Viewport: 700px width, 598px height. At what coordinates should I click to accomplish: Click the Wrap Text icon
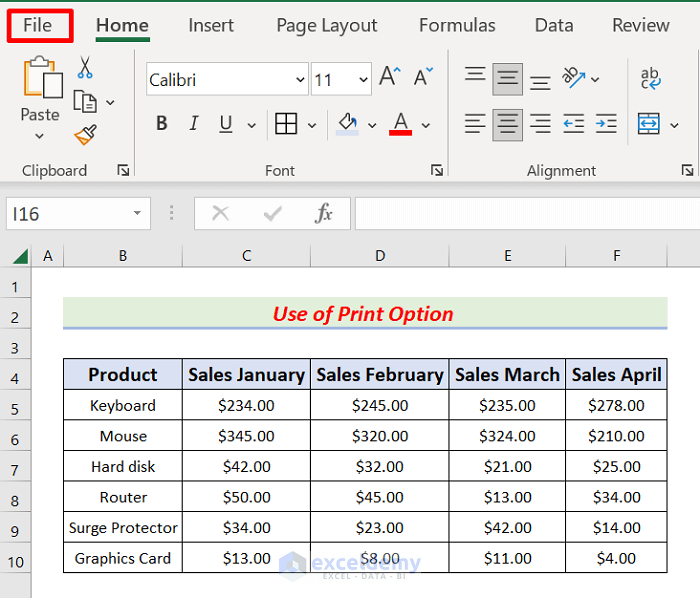pyautogui.click(x=651, y=79)
